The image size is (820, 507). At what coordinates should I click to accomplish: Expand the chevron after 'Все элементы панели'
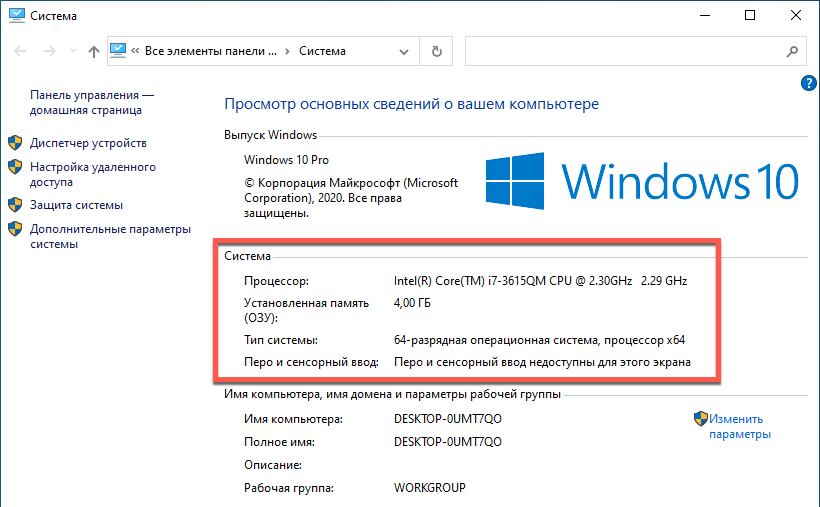click(287, 51)
